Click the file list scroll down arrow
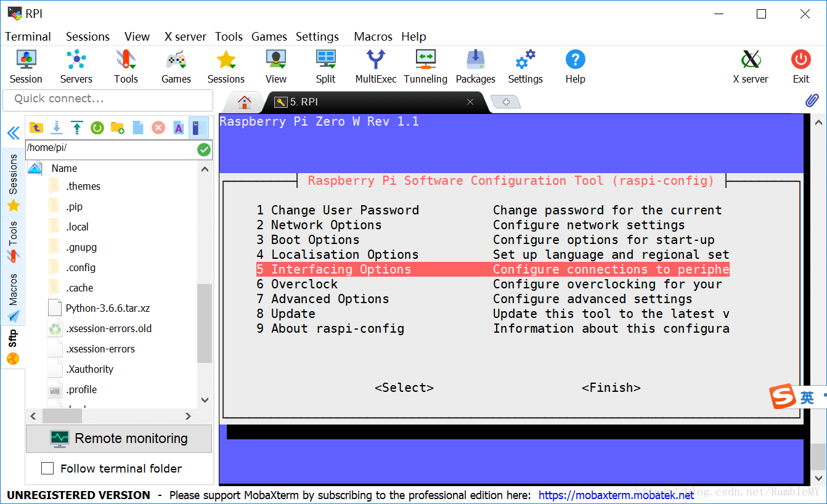This screenshot has width=827, height=504. click(x=205, y=399)
